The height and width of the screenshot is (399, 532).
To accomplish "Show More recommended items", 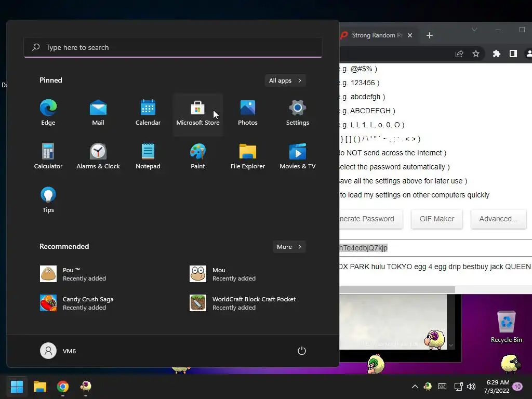I will [289, 247].
